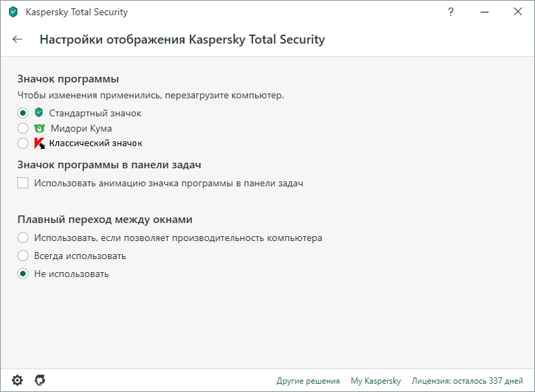
Task: Go back using the arrow icon
Action: pyautogui.click(x=17, y=39)
